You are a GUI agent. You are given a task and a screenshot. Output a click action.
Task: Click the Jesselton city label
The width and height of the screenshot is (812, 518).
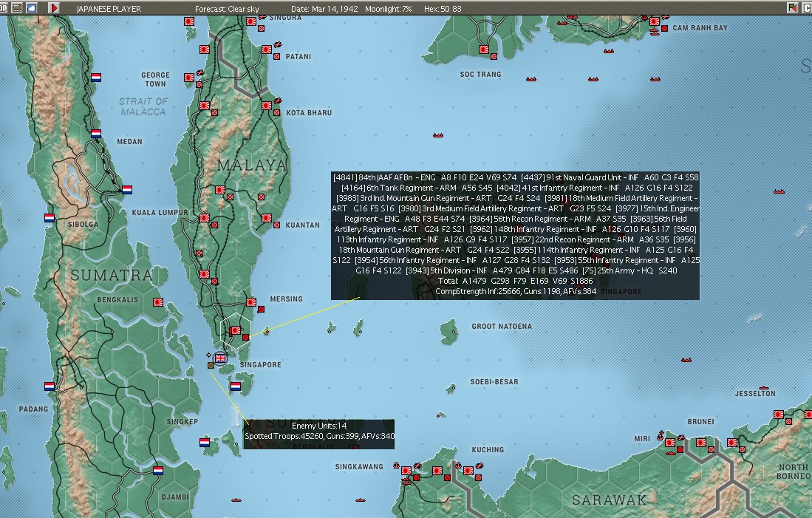tap(756, 393)
